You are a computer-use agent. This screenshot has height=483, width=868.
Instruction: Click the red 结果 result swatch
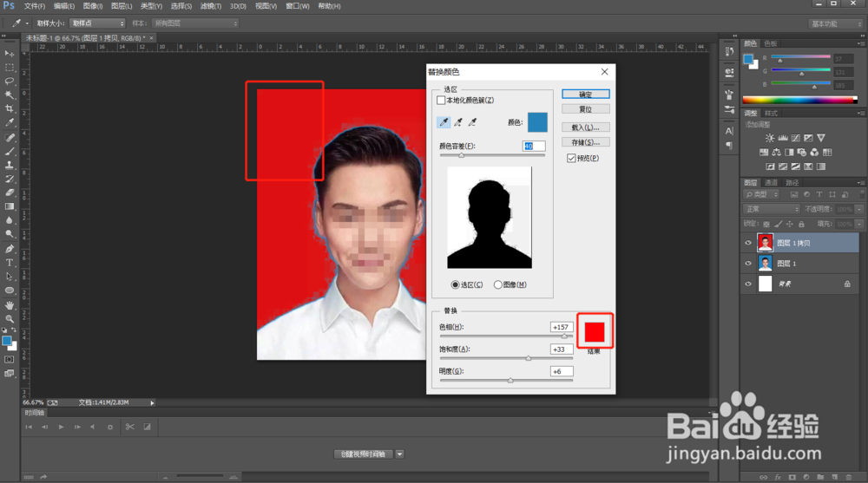(595, 332)
